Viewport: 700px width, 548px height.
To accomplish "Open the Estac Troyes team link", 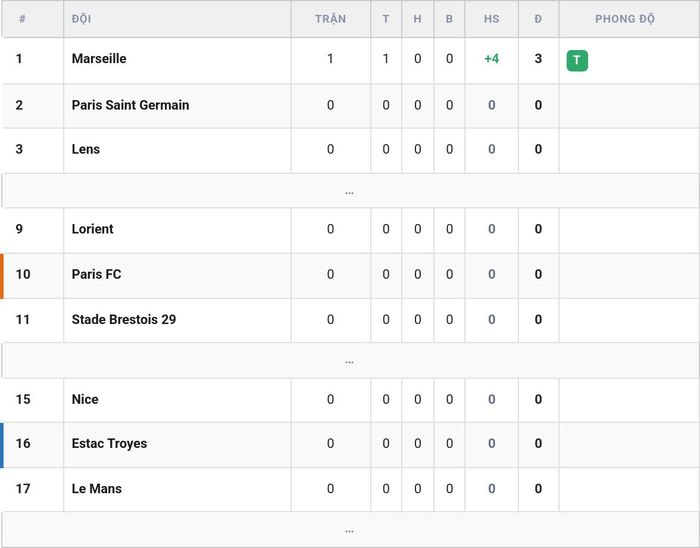I will point(109,444).
